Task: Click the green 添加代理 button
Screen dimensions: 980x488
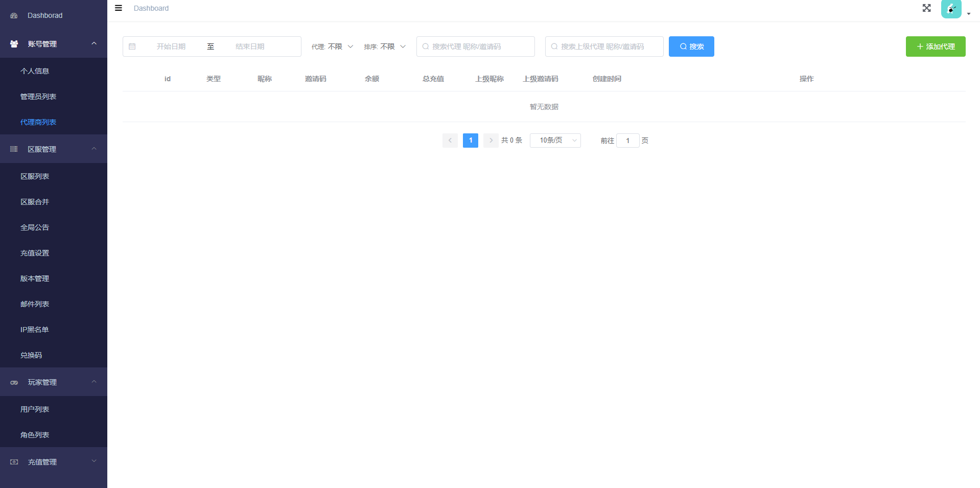Action: pos(935,47)
